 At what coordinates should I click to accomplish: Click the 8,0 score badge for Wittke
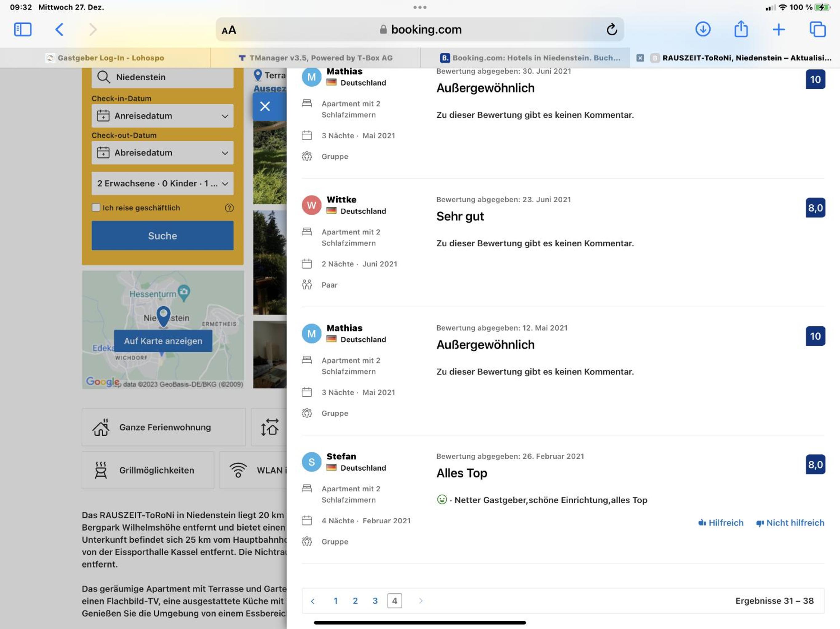pos(815,208)
